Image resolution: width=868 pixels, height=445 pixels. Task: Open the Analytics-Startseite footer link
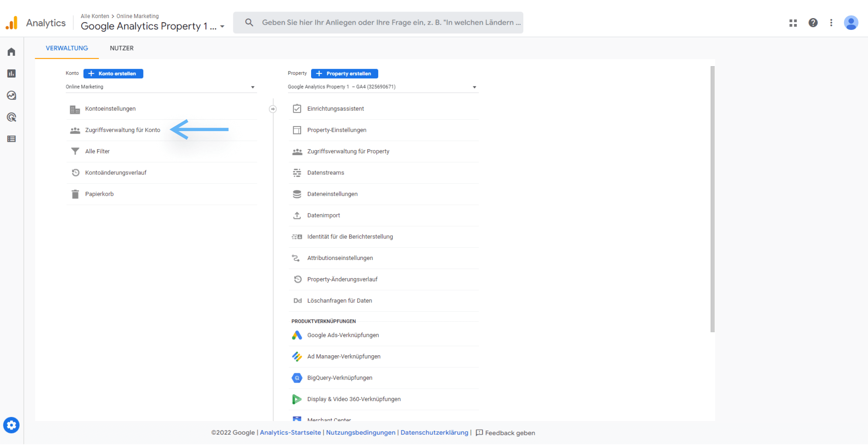[x=290, y=433]
